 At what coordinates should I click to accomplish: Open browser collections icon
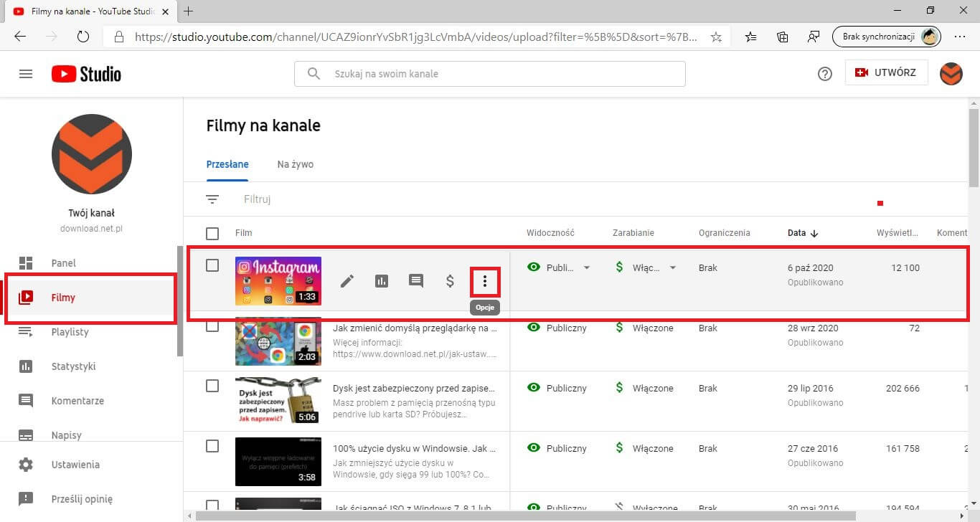(x=783, y=37)
